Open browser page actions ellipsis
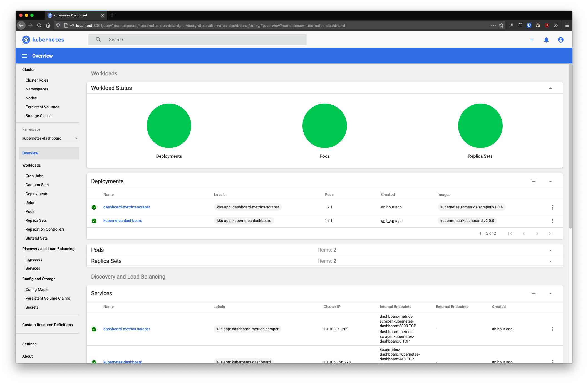This screenshot has height=384, width=588. [x=493, y=25]
